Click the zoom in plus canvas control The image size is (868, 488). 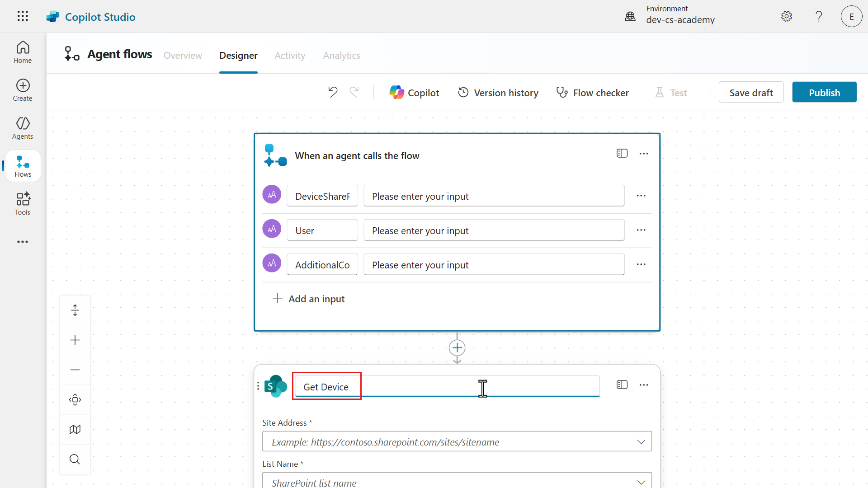pos(75,340)
